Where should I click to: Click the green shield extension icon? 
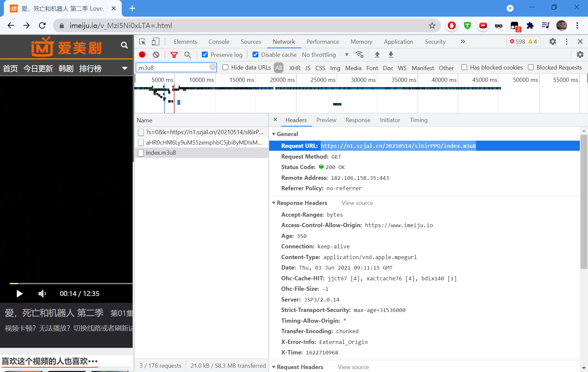pos(467,25)
